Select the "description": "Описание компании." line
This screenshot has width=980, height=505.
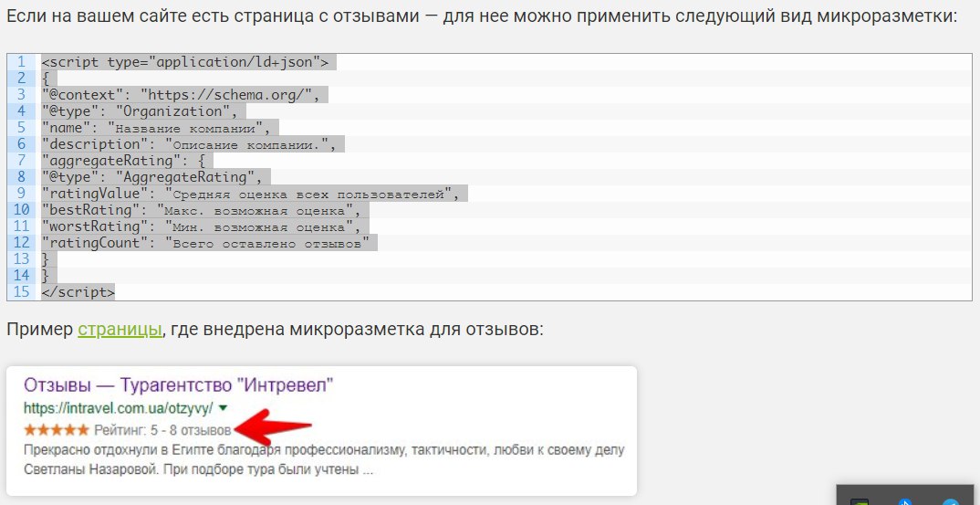point(189,144)
